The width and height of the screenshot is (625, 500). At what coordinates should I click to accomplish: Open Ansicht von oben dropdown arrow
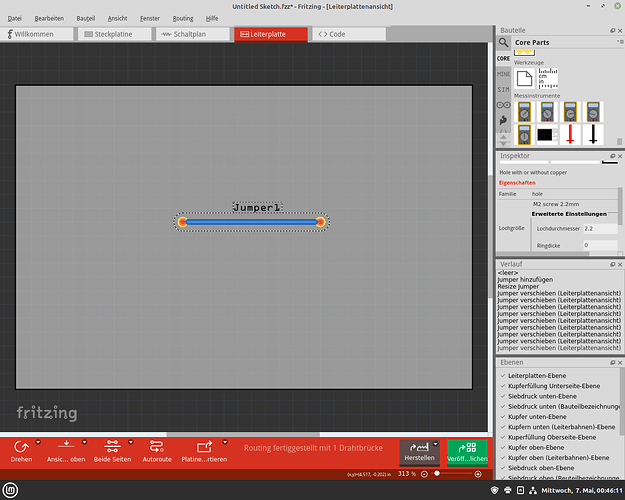click(x=85, y=442)
